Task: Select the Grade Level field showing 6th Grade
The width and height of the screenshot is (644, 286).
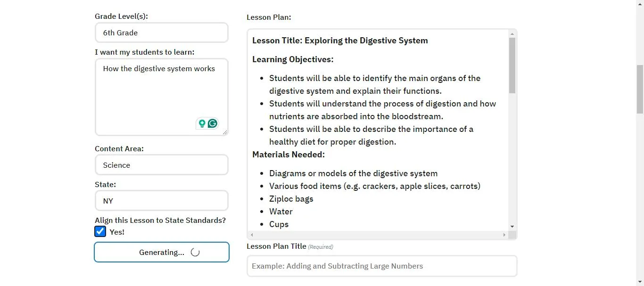Action: (162, 33)
